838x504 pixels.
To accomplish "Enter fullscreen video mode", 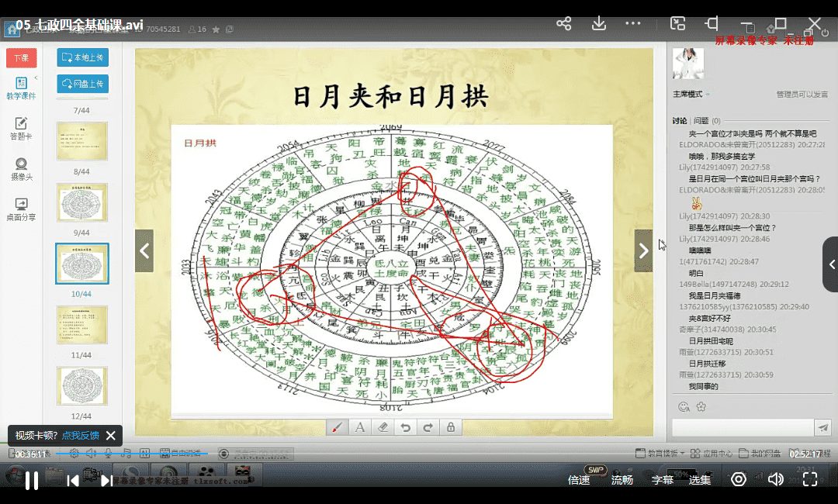I will (809, 479).
